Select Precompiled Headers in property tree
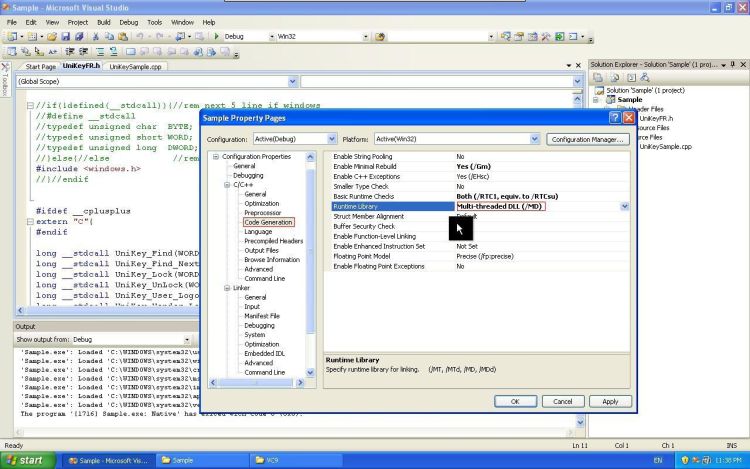 coord(274,241)
